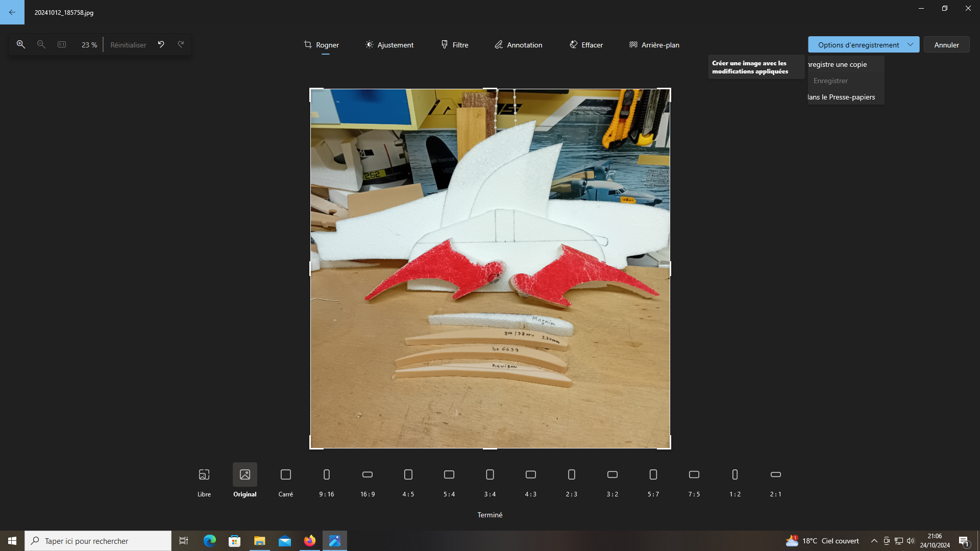Screen dimensions: 980x551
Task: Undo the last edit
Action: coord(161,44)
